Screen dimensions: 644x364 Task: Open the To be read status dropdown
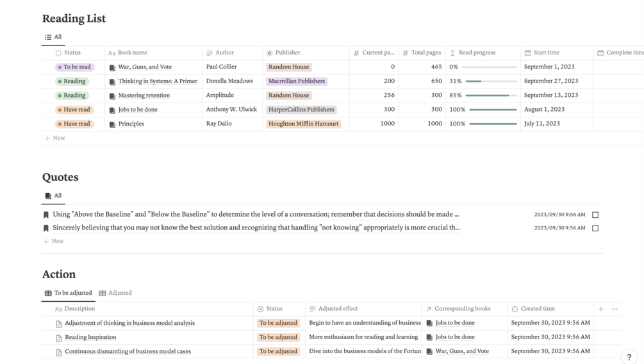point(75,67)
